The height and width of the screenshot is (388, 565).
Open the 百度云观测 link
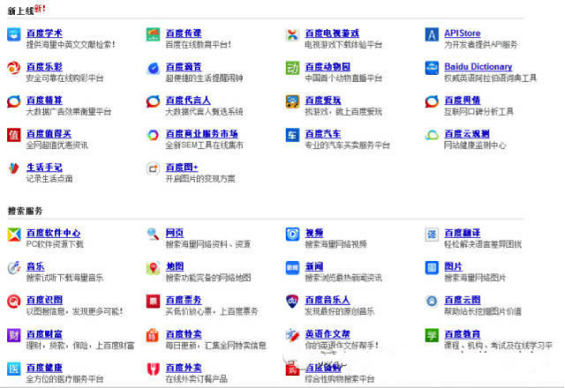467,134
